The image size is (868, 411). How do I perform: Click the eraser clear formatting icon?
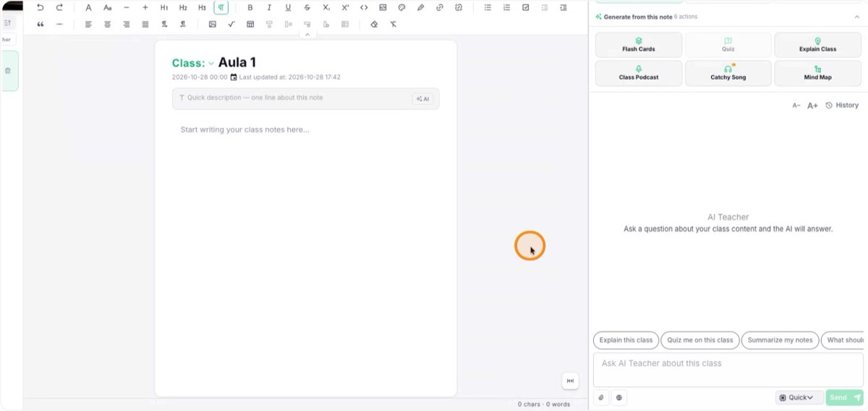(374, 24)
